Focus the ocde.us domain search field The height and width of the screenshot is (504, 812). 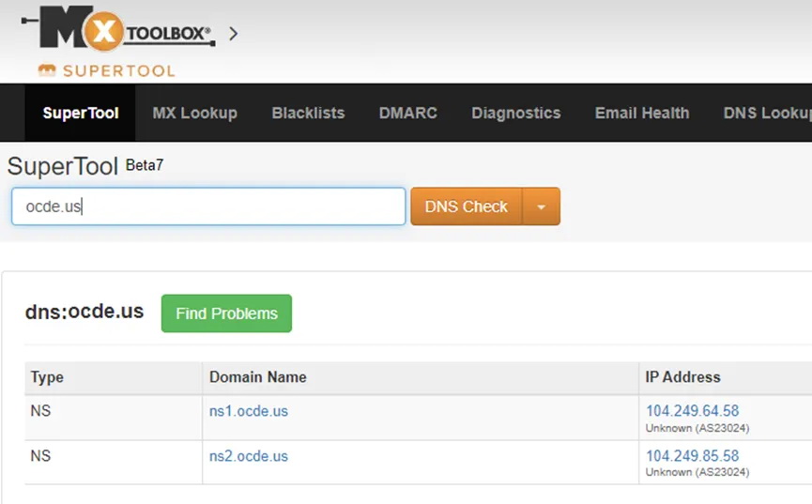(208, 206)
